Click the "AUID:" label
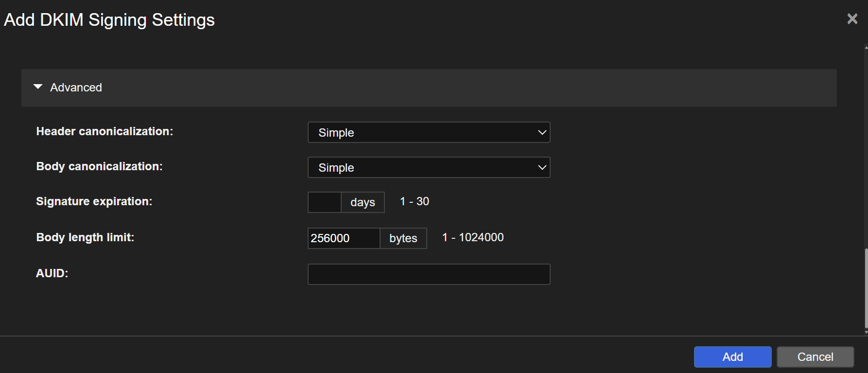This screenshot has width=868, height=373. pos(52,273)
